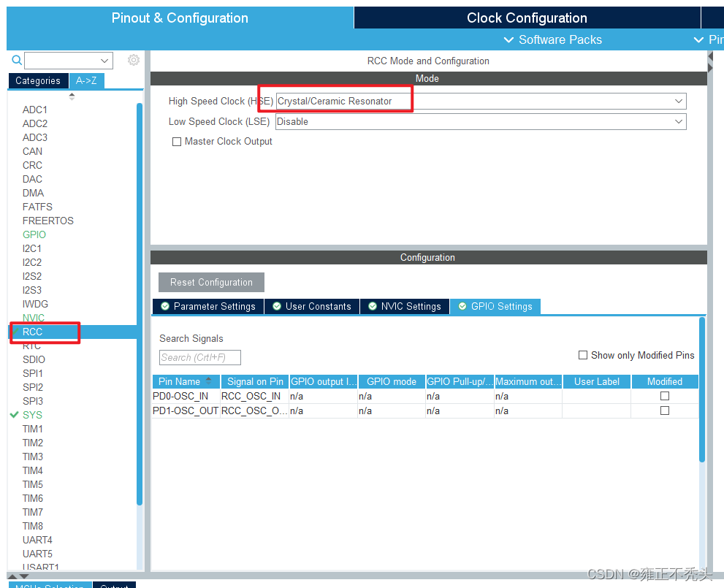Viewport: 724px width, 588px height.
Task: Toggle Show only Modified Pins checkbox
Action: [x=583, y=355]
